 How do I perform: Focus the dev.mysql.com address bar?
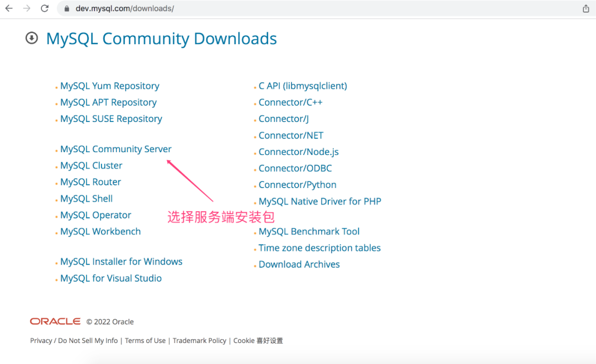click(276, 9)
